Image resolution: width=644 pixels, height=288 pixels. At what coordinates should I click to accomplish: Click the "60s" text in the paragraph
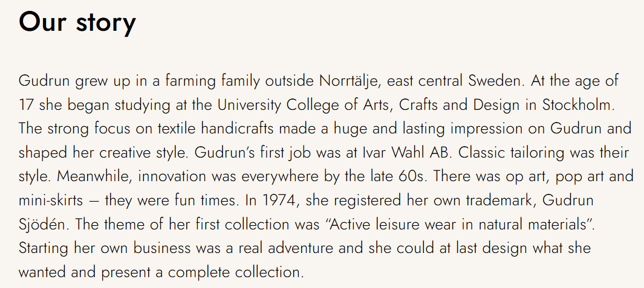click(x=414, y=176)
